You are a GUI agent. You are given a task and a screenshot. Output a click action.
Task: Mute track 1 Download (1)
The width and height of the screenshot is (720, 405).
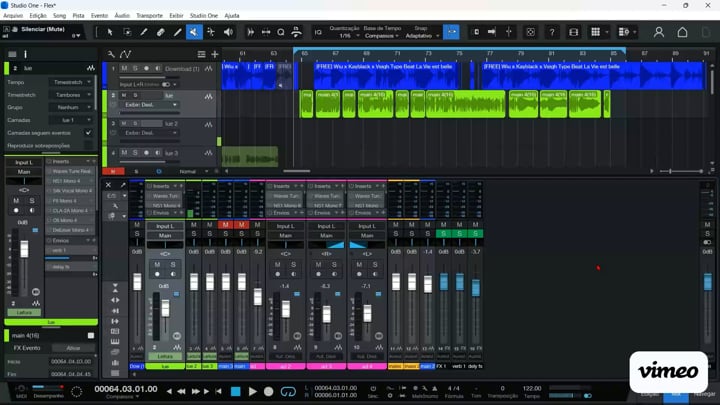[124, 68]
